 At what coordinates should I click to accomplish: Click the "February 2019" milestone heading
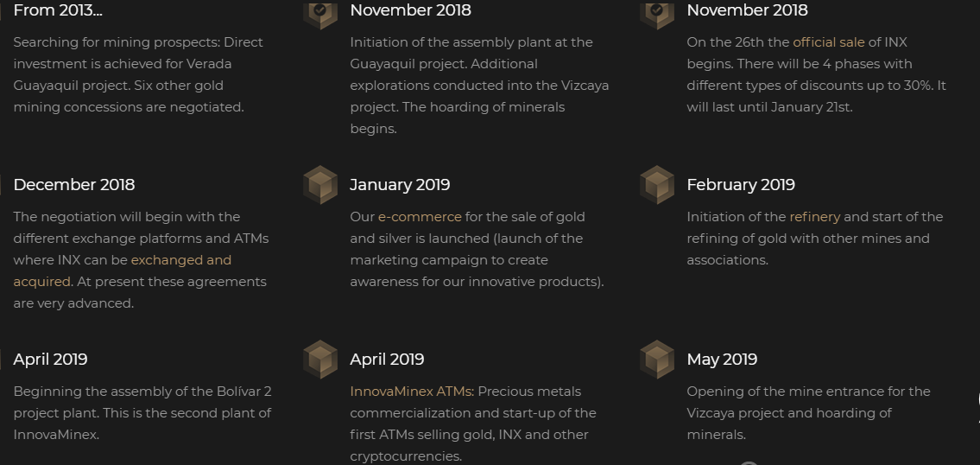(x=741, y=185)
